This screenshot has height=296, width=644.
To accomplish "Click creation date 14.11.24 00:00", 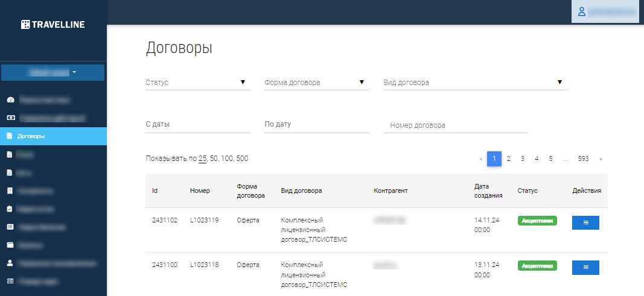I will tap(486, 225).
